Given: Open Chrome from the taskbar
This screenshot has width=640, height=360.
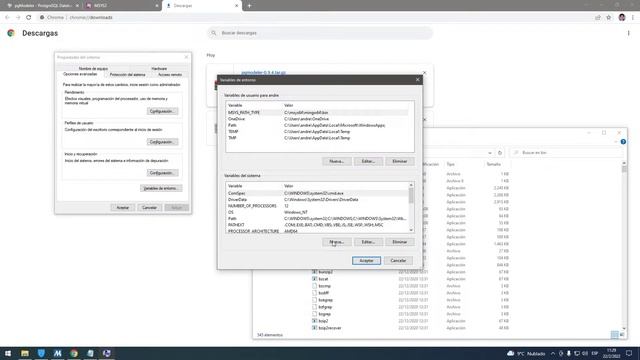Looking at the screenshot, I should click(x=74, y=353).
